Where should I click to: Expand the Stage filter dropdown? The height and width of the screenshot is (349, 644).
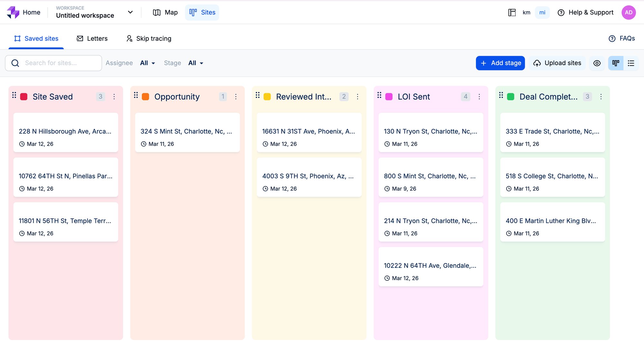tap(196, 63)
